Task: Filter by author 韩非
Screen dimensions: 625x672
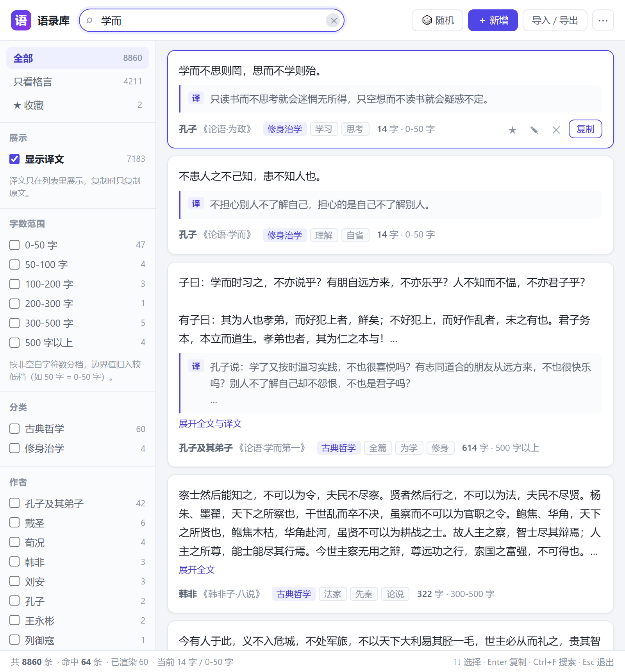Action: (x=14, y=562)
